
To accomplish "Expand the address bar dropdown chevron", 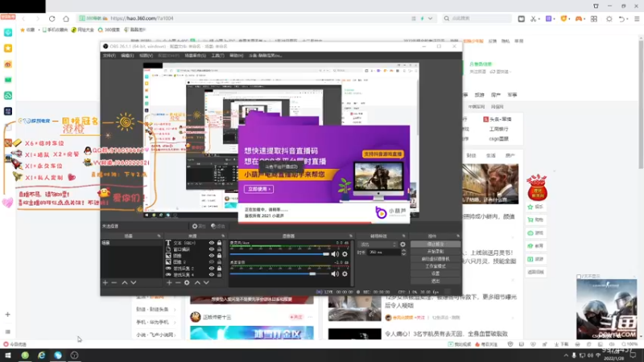I will [x=430, y=19].
